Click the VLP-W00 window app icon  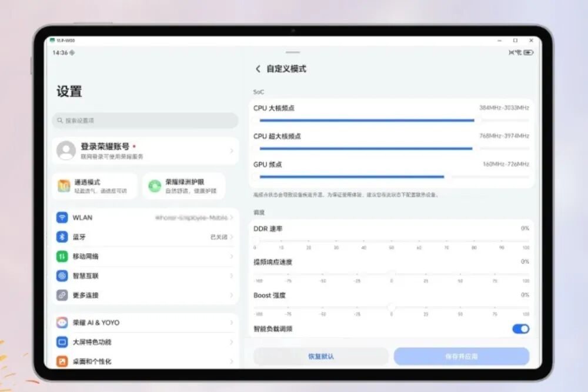click(x=52, y=40)
